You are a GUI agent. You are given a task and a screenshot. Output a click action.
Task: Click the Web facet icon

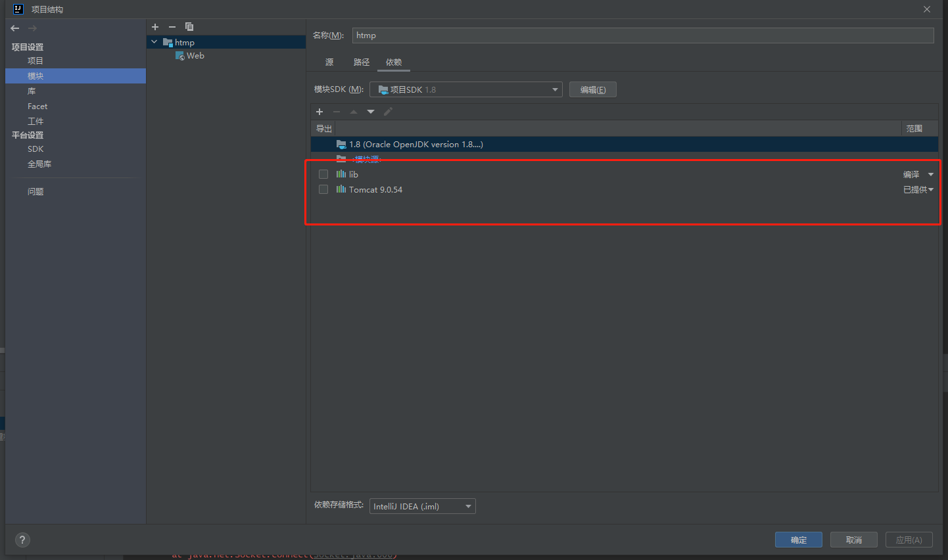pyautogui.click(x=180, y=56)
